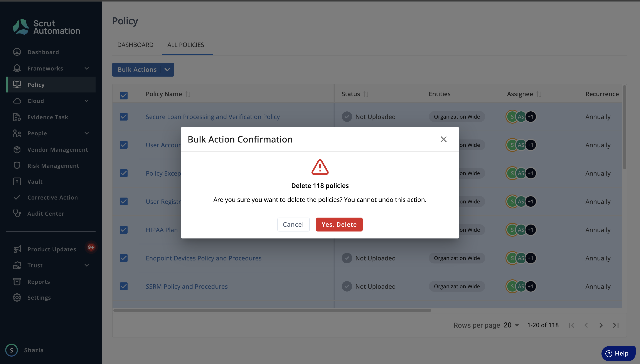
Task: Open the Help button
Action: click(618, 354)
